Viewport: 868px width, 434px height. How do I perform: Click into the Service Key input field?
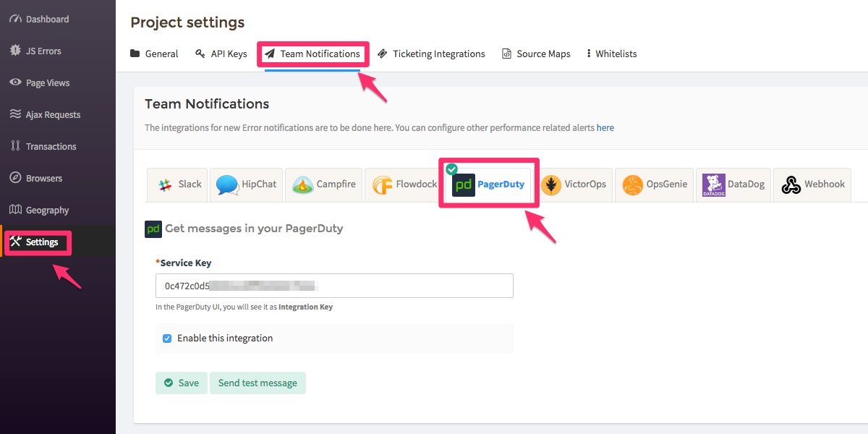(x=334, y=286)
